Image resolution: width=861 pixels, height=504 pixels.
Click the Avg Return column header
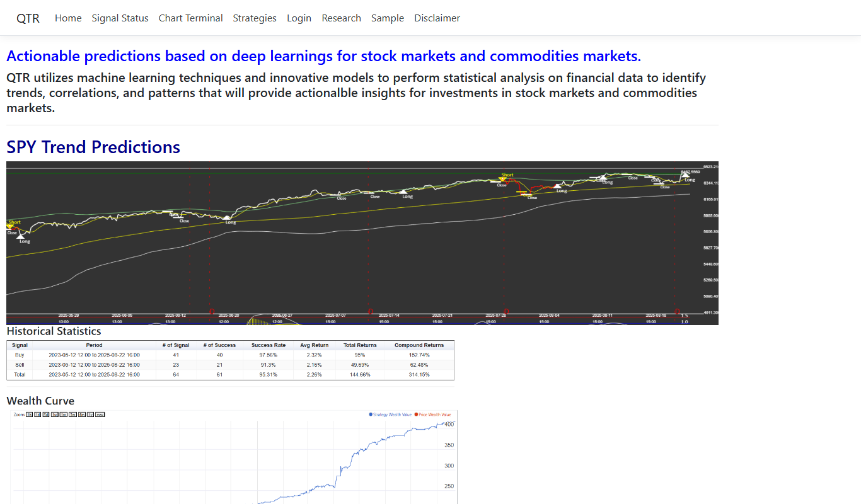pos(315,345)
